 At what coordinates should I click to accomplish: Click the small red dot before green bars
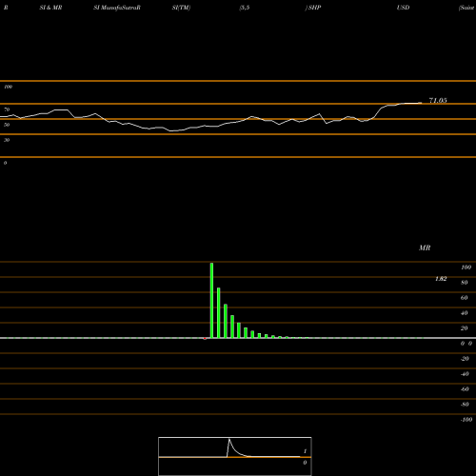point(205,339)
